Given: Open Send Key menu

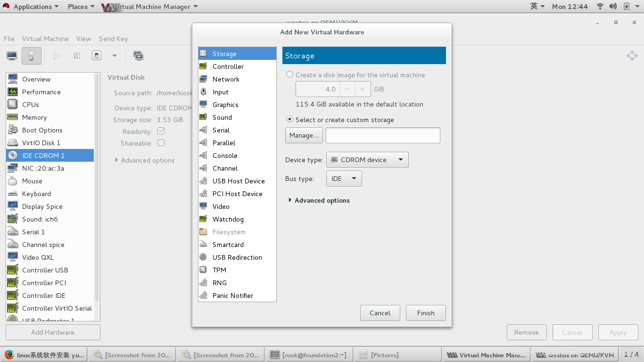Looking at the screenshot, I should click(x=113, y=39).
